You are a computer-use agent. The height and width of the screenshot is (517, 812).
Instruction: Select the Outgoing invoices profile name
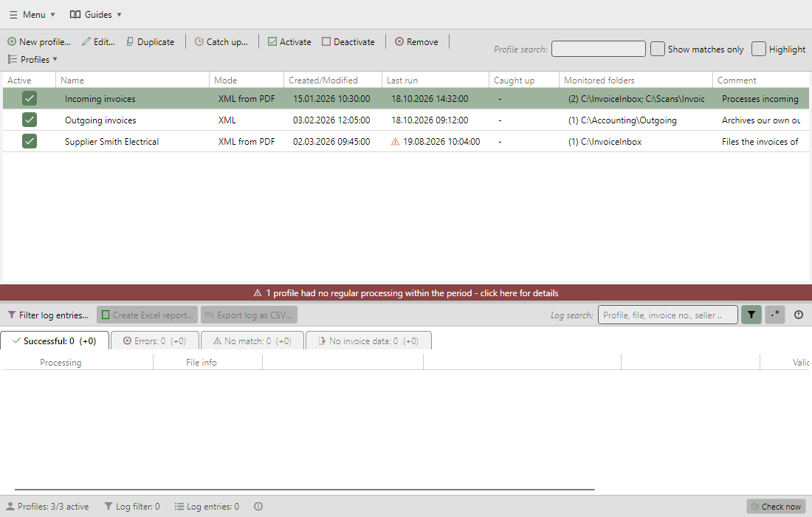100,120
